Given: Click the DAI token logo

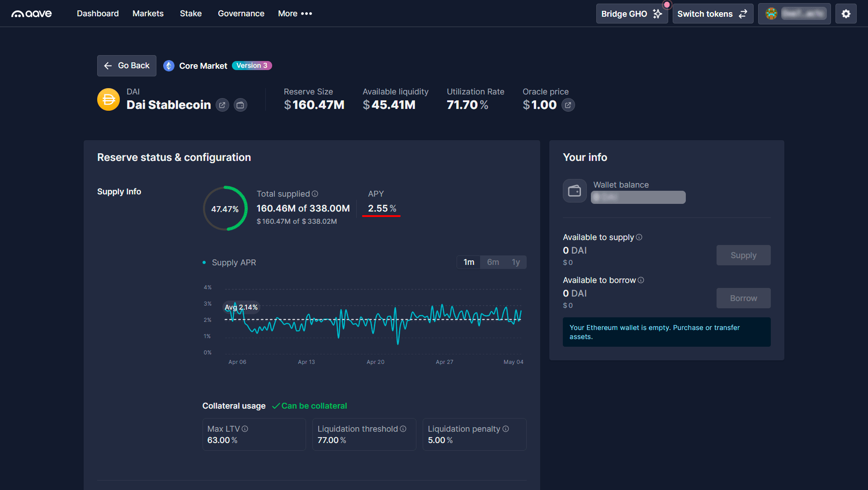Looking at the screenshot, I should click(x=108, y=99).
